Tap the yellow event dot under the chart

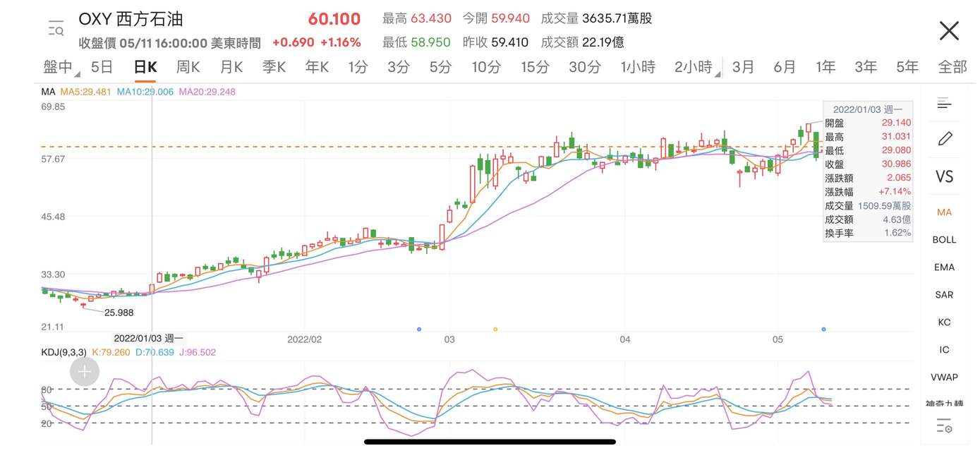pyautogui.click(x=495, y=330)
